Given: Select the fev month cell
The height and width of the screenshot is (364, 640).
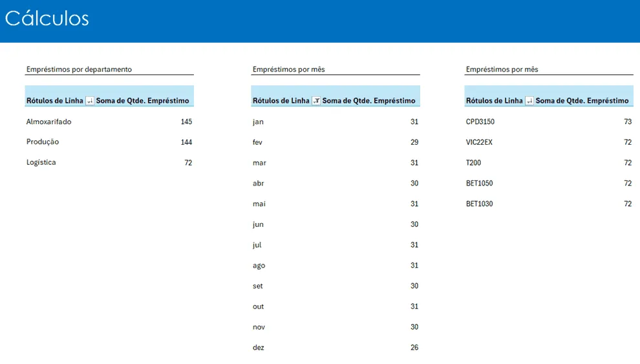Looking at the screenshot, I should 257,142.
